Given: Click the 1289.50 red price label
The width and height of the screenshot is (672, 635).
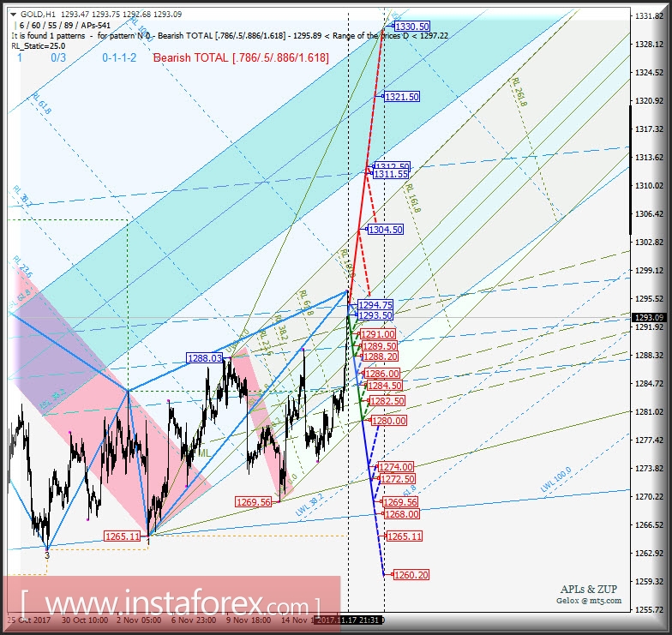Looking at the screenshot, I should pyautogui.click(x=379, y=346).
